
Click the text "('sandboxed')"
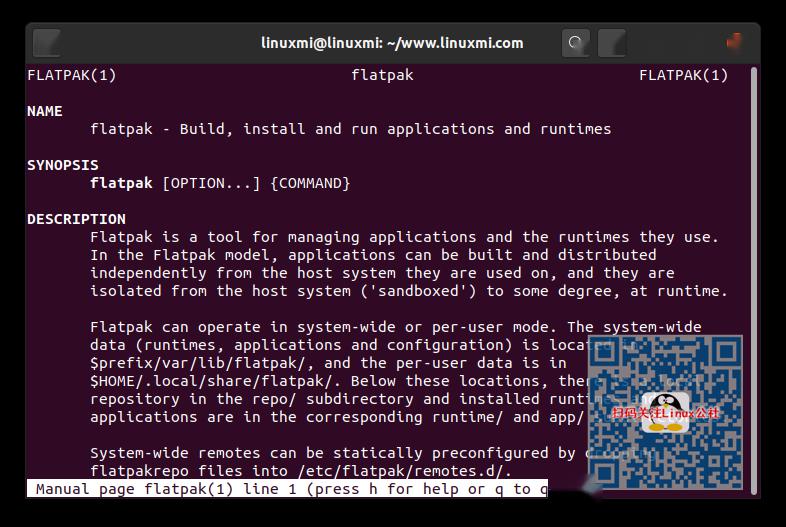click(x=418, y=291)
